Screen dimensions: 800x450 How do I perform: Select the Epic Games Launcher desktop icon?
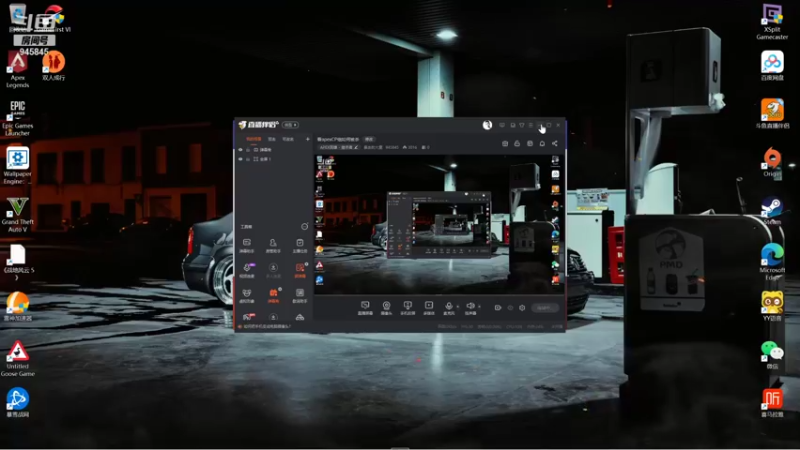17,118
